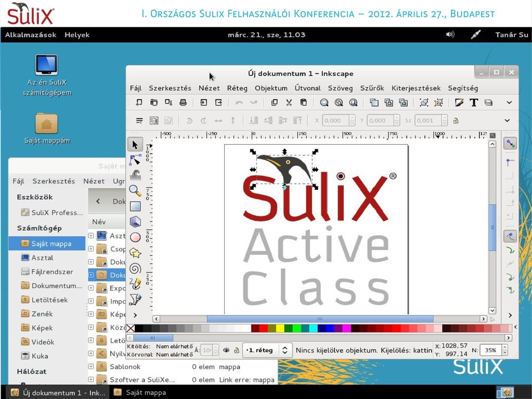Click the Select all objects icon
Viewport: 532px width, 399px height.
(154, 120)
